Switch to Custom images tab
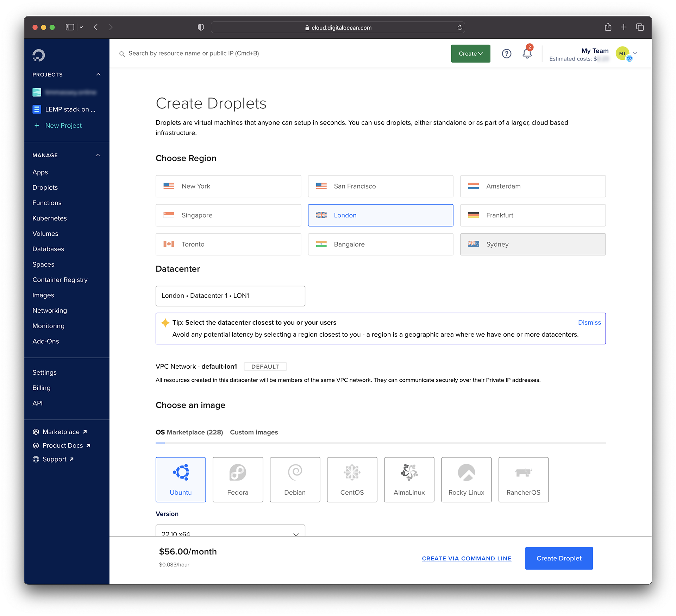 click(254, 432)
